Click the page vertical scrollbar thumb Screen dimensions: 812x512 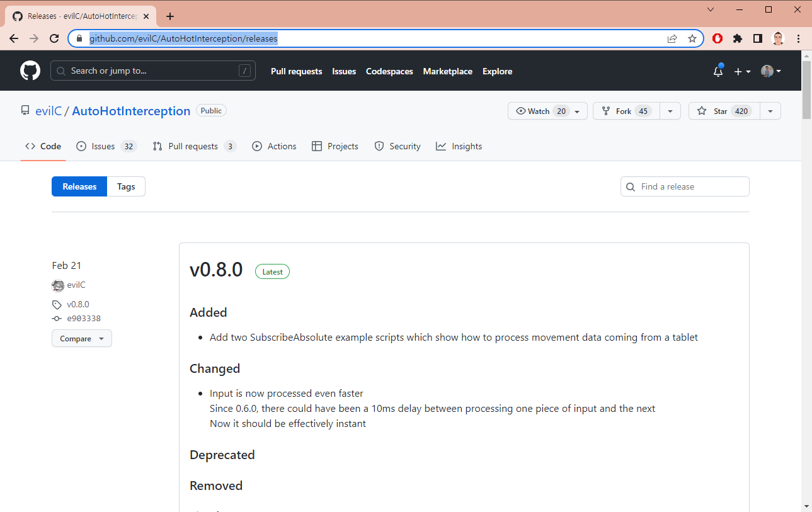[806, 90]
